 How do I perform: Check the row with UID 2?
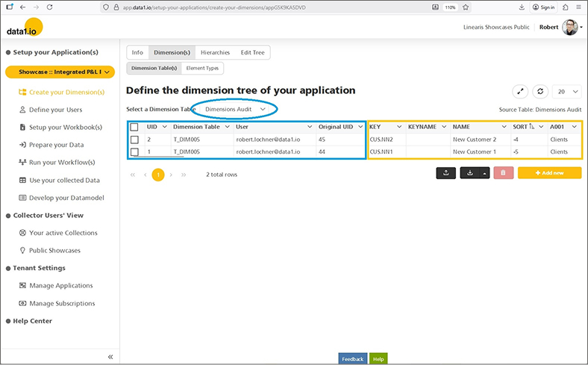click(134, 140)
